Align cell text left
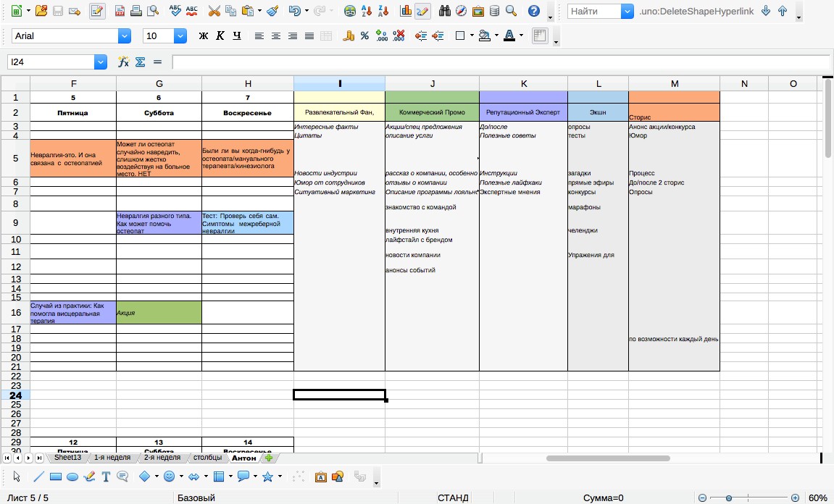 [259, 35]
